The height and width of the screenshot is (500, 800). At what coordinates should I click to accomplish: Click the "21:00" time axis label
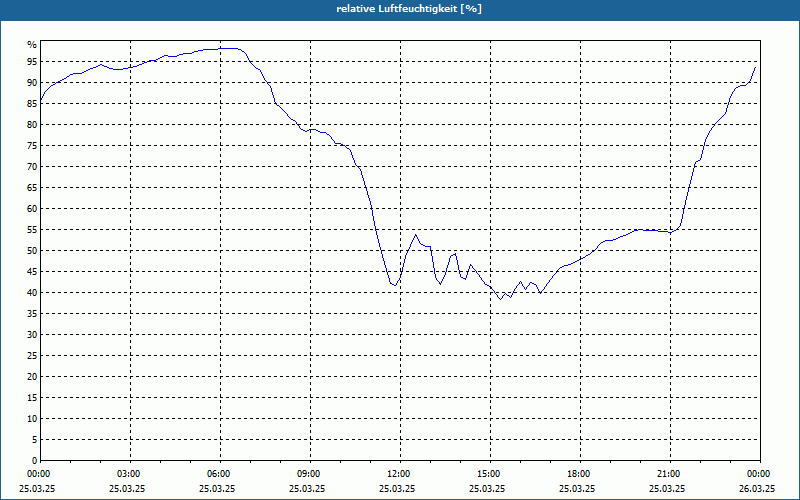pyautogui.click(x=668, y=474)
